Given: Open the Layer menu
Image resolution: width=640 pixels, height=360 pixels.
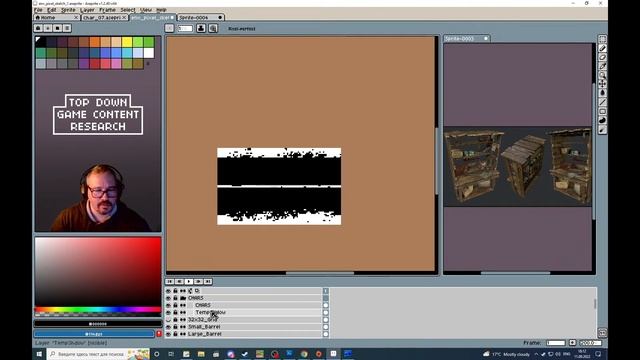Looking at the screenshot, I should coord(87,10).
